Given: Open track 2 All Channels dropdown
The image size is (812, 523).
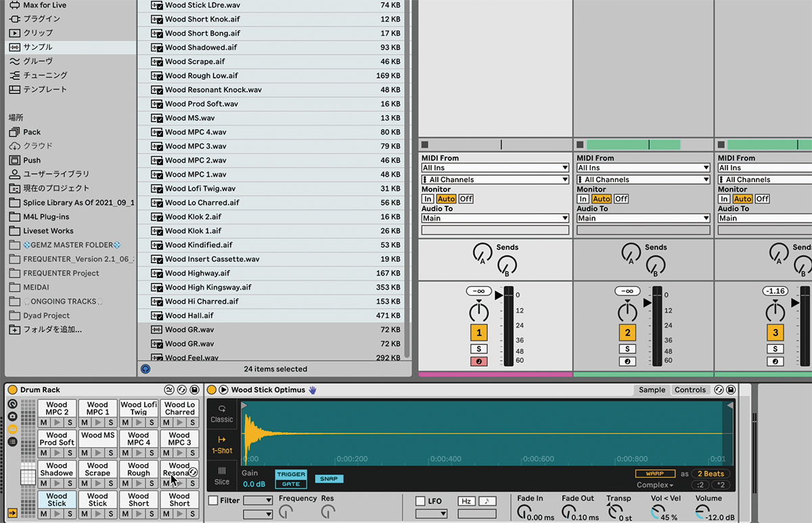Looking at the screenshot, I should click(644, 179).
